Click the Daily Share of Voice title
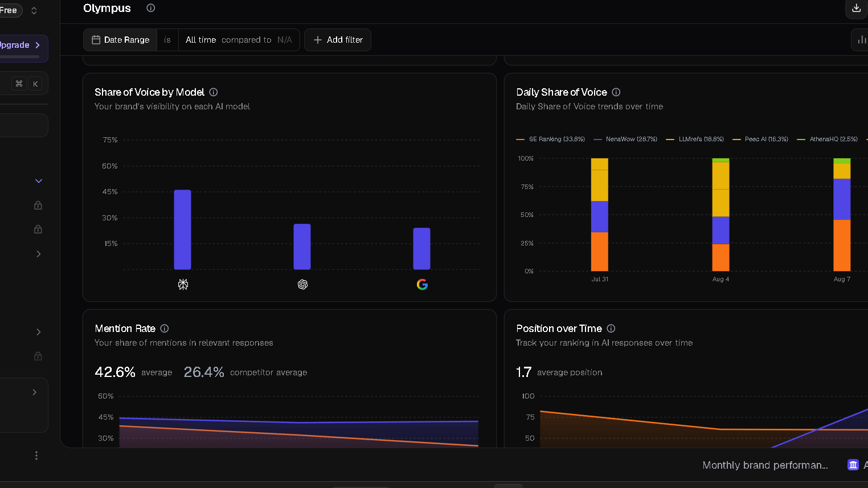Screen dimensions: 868x488 tap(562, 92)
